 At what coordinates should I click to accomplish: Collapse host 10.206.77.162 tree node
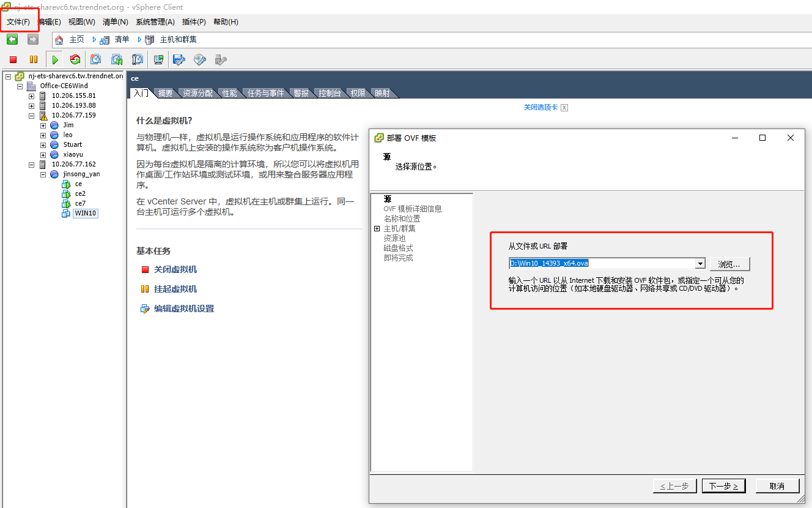[32, 165]
